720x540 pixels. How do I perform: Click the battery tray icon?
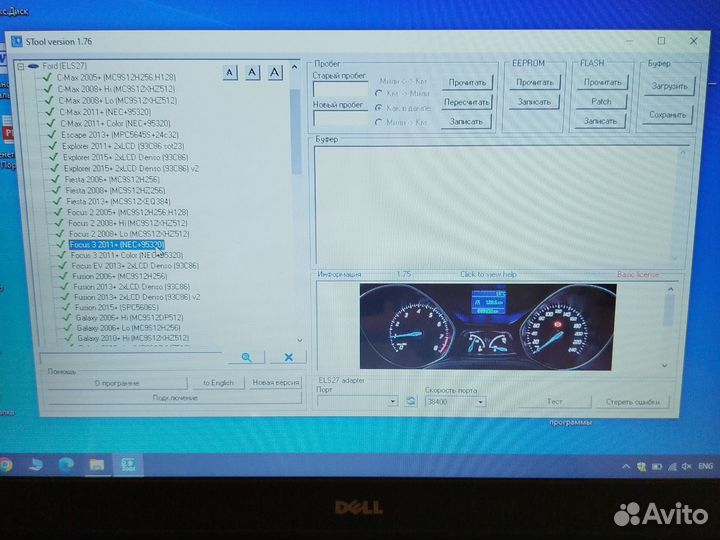[657, 467]
